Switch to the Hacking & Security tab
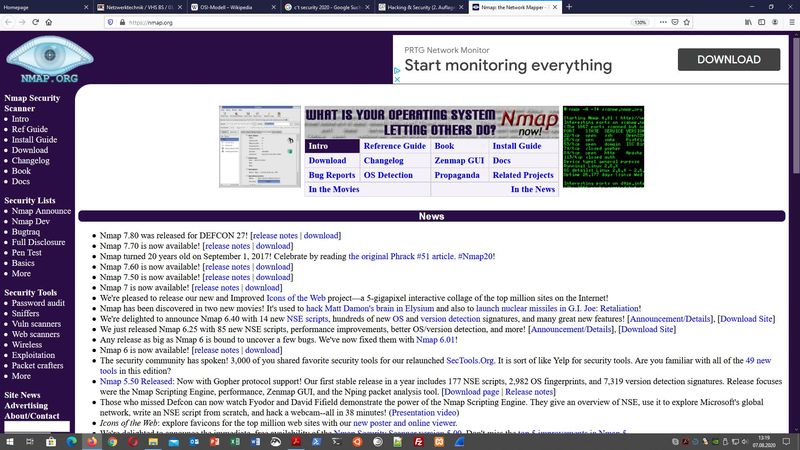Viewport: 800px width, 450px height. coord(421,7)
